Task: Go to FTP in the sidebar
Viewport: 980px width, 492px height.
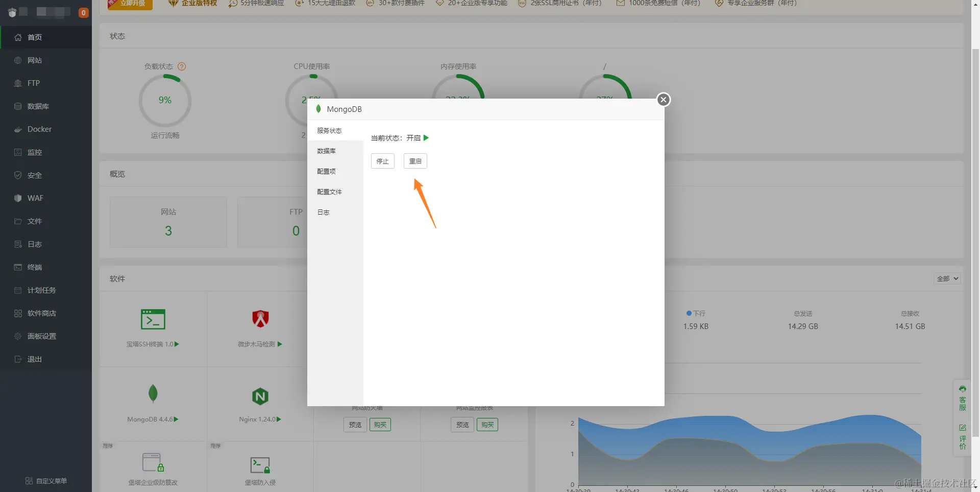Action: click(x=46, y=83)
